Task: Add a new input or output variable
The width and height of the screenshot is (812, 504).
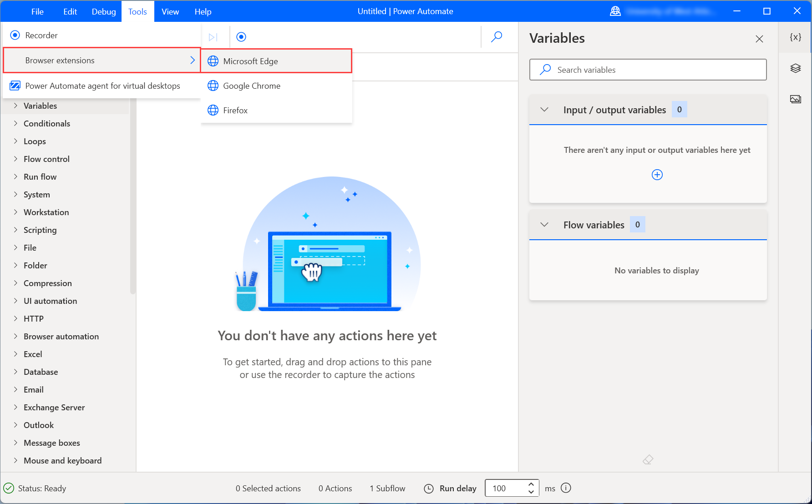Action: pos(657,175)
